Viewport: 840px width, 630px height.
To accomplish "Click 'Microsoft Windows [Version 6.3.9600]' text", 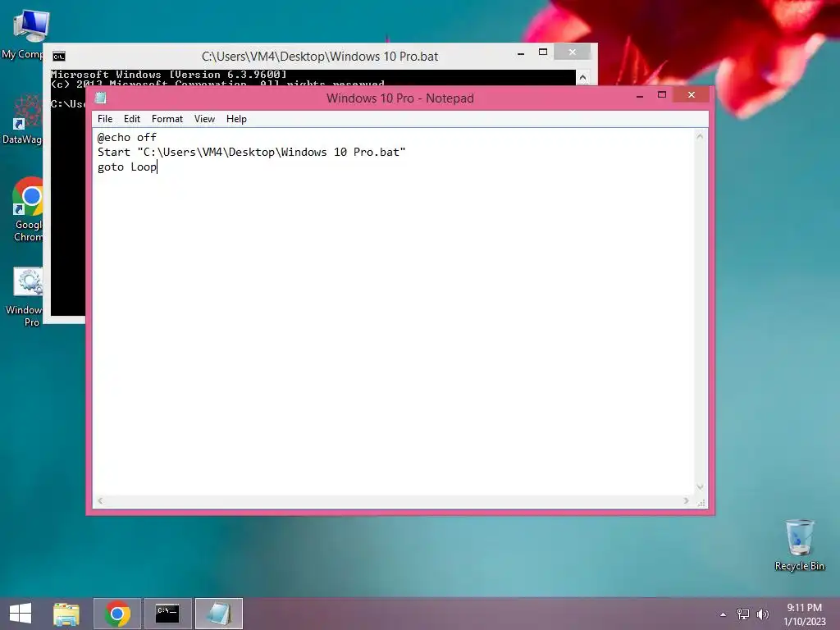I will 169,75.
